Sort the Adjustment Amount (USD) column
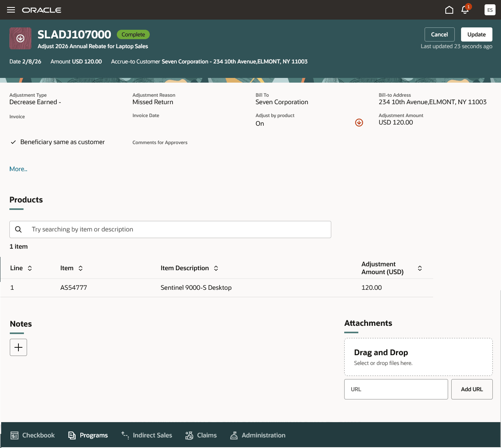 click(420, 268)
